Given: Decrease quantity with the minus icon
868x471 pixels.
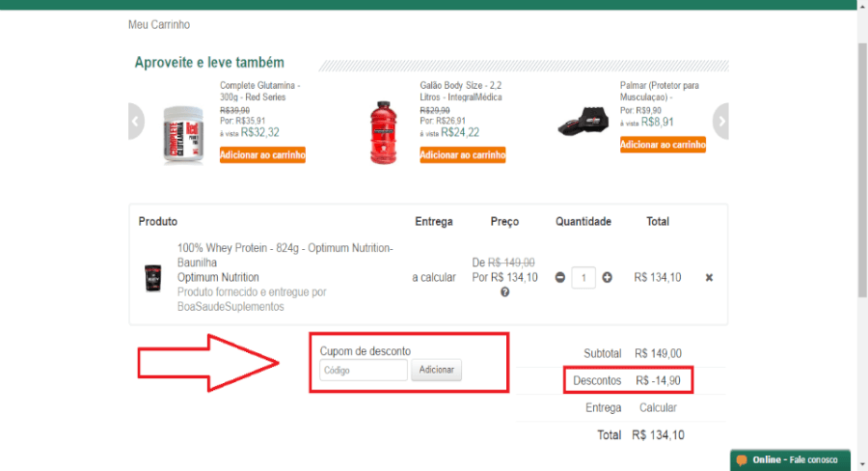Looking at the screenshot, I should tap(560, 278).
